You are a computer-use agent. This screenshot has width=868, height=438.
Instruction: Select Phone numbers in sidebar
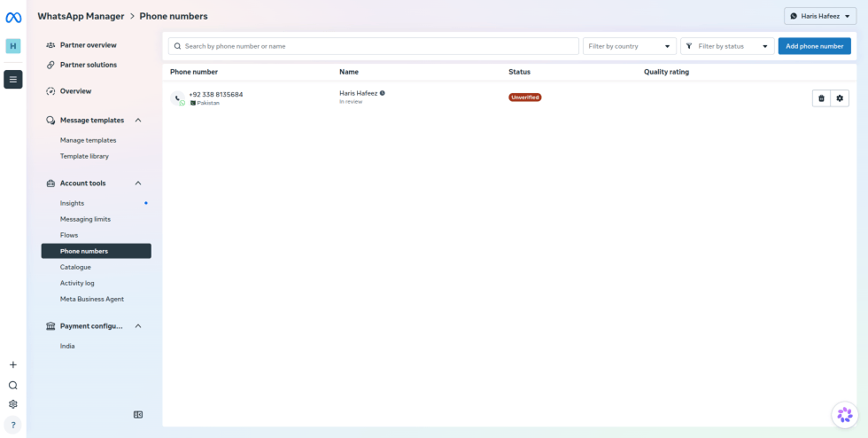(97, 251)
